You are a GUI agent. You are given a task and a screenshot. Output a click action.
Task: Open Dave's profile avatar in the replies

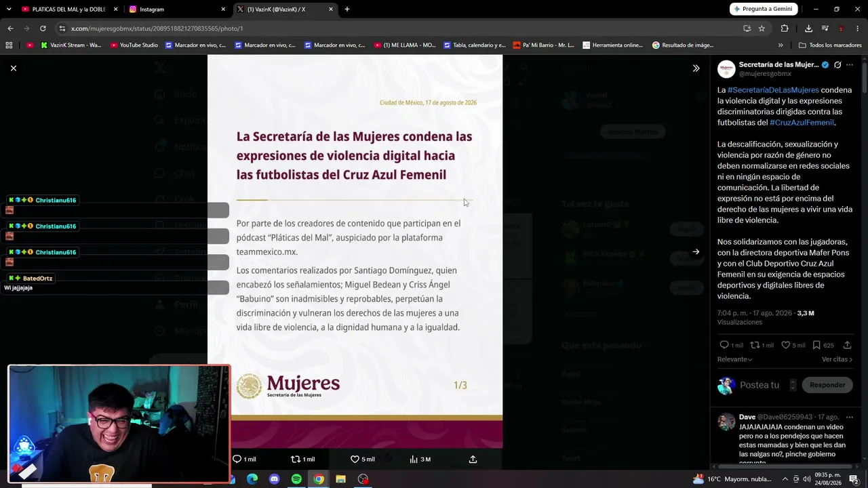point(726,422)
